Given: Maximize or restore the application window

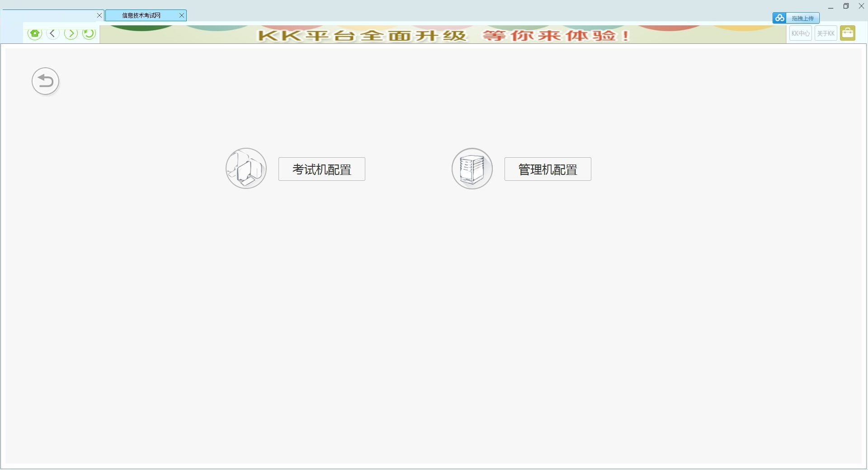Looking at the screenshot, I should click(x=846, y=6).
